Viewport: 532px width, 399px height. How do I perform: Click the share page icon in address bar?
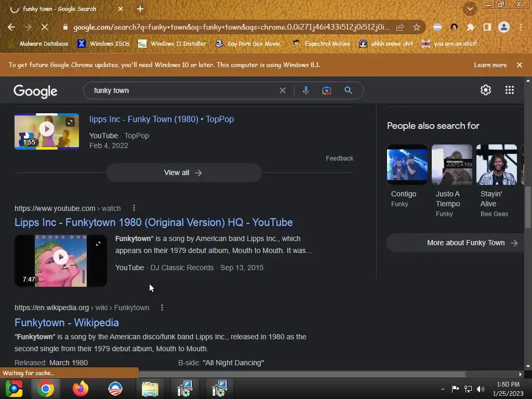tap(400, 27)
